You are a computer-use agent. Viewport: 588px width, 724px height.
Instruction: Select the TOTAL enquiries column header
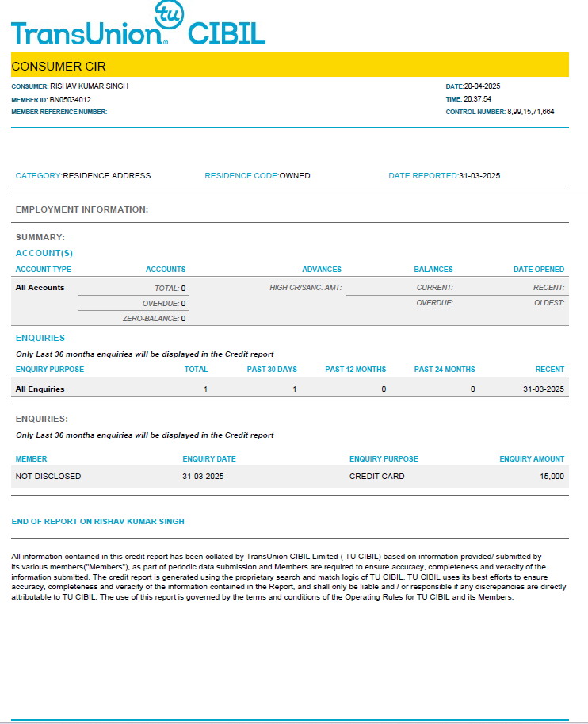coord(197,370)
